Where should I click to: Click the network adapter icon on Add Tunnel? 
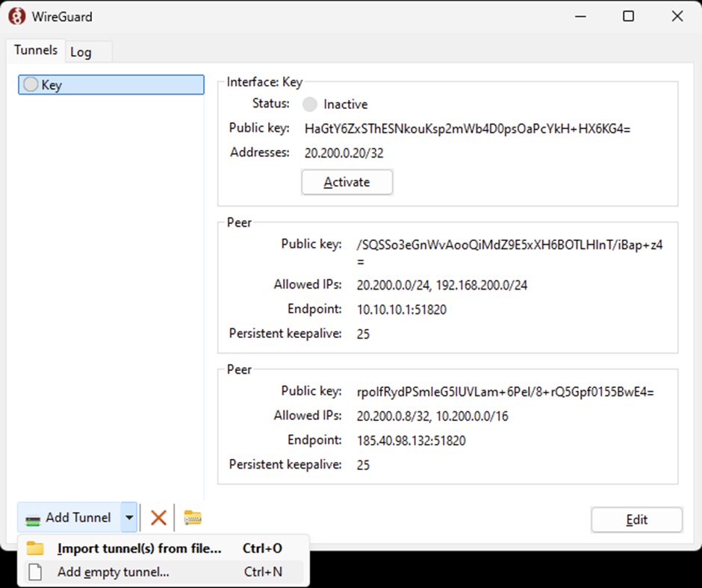[33, 519]
